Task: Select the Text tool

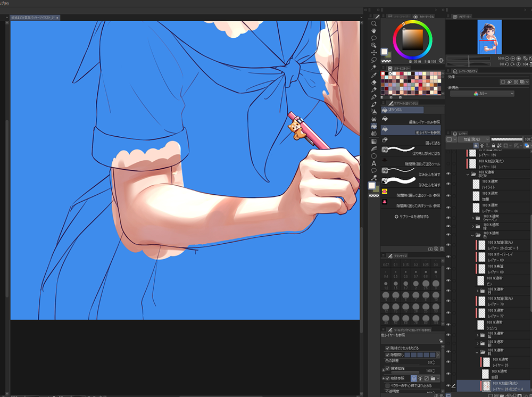Action: point(374,163)
